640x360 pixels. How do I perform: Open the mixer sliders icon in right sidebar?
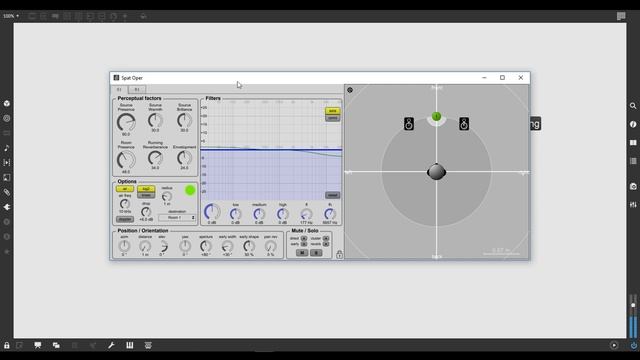tap(633, 204)
